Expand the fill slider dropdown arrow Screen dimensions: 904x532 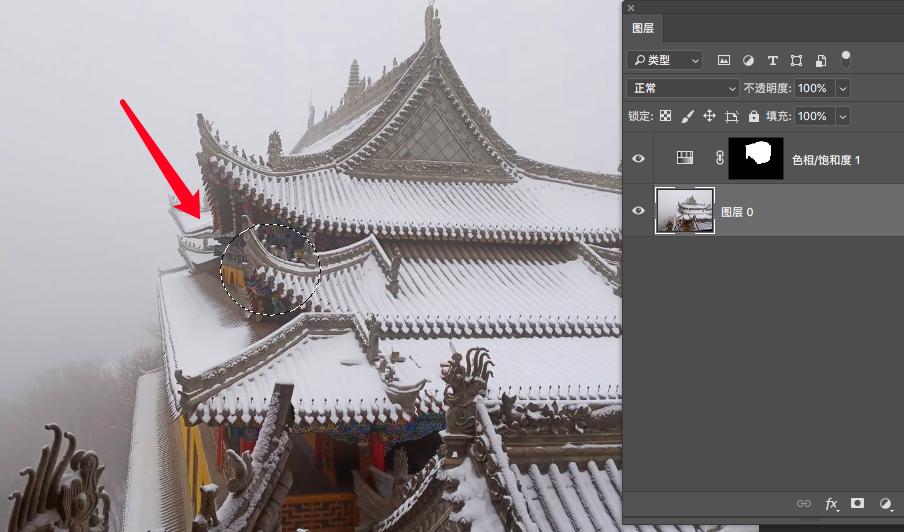click(x=843, y=116)
